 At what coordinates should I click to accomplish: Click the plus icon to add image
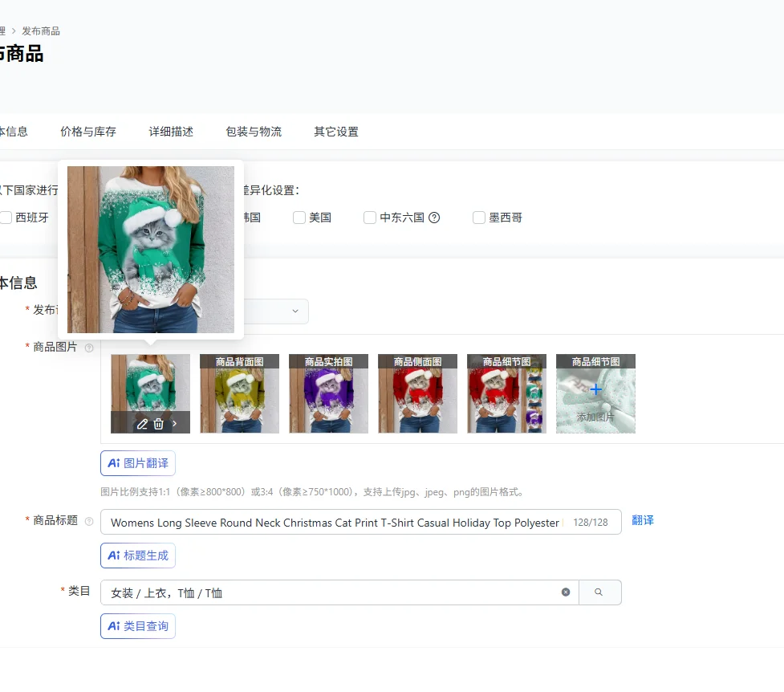595,389
